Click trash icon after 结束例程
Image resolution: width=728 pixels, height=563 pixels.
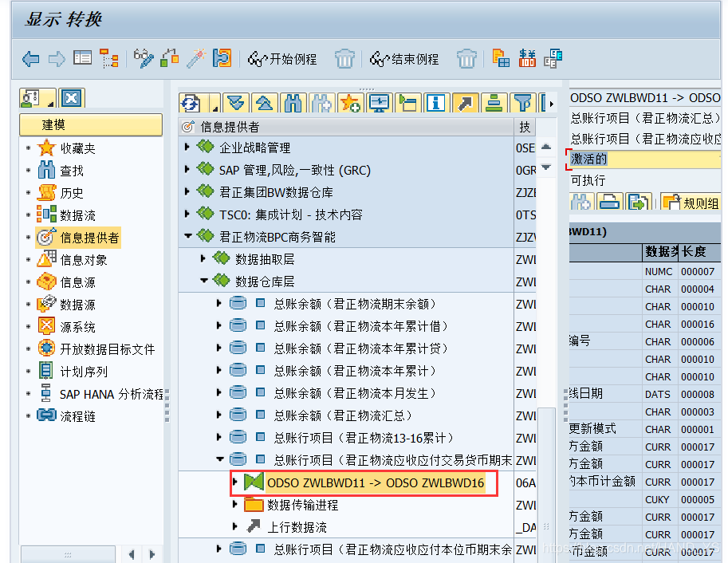[x=466, y=59]
